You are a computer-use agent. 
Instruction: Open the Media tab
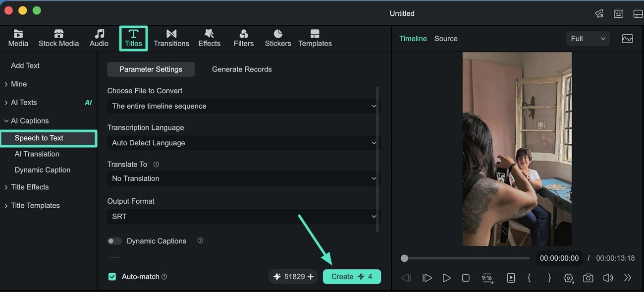18,38
